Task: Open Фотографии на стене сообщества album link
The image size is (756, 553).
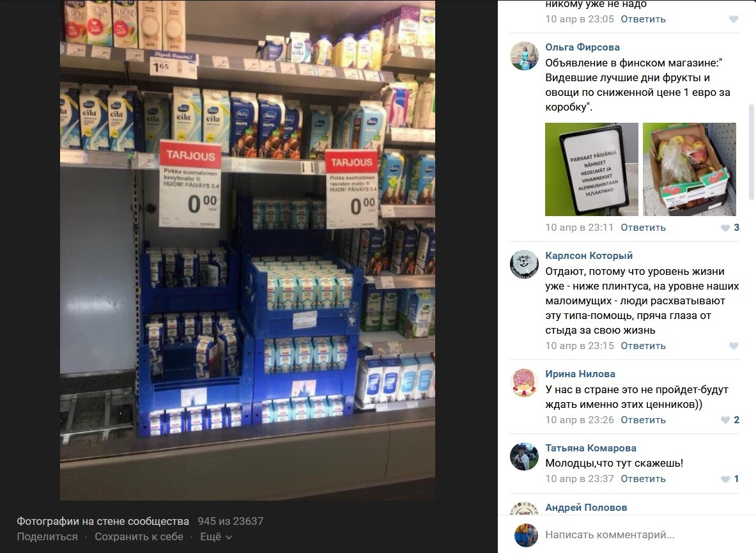Action: tap(103, 521)
